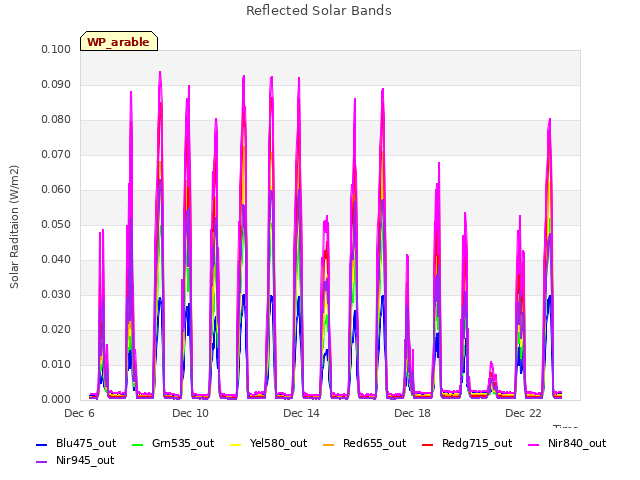Click the 0.080 y-axis tick label

coord(56,120)
